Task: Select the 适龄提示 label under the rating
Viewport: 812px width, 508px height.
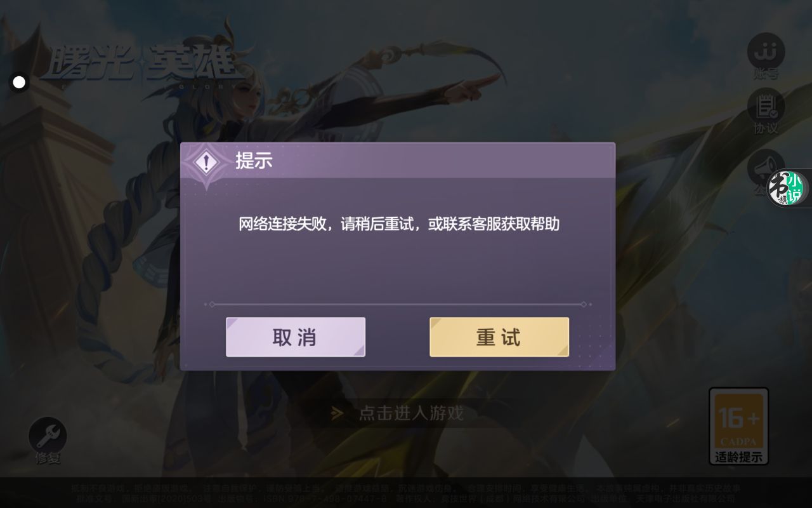Action: click(x=738, y=457)
